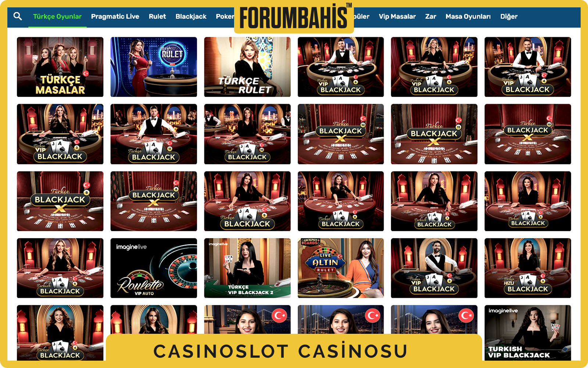Launch Türkçe VIP Blackjack 2 table

tap(247, 268)
